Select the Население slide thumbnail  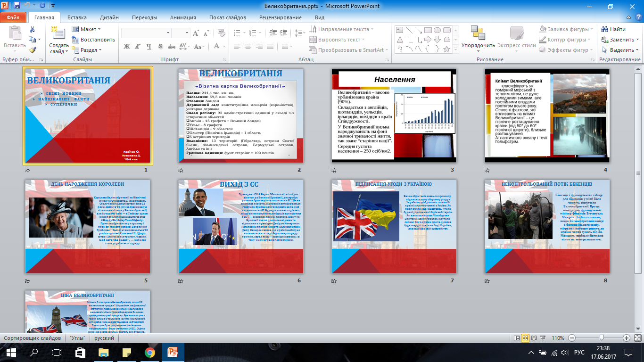click(394, 115)
